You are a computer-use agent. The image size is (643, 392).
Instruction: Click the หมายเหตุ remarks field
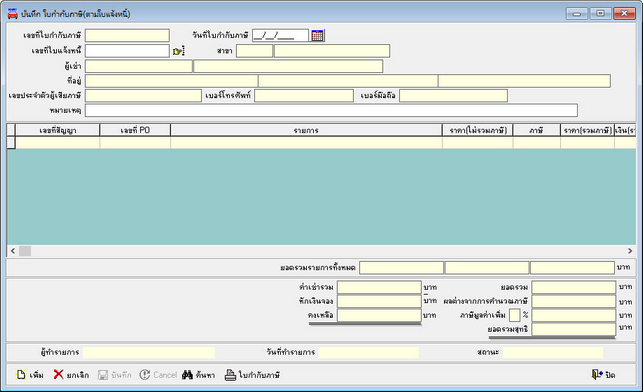coord(331,110)
